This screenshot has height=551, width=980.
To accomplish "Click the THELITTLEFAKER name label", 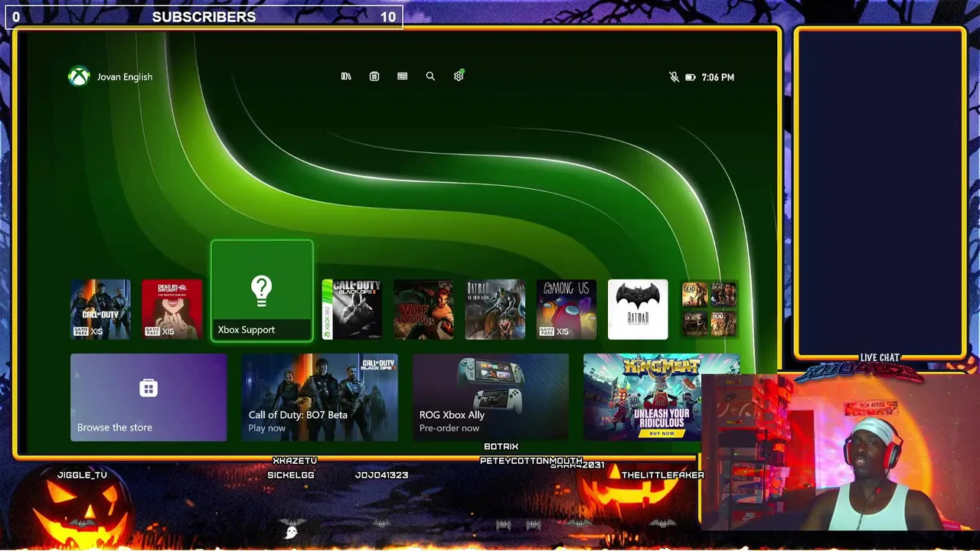I will click(x=663, y=475).
